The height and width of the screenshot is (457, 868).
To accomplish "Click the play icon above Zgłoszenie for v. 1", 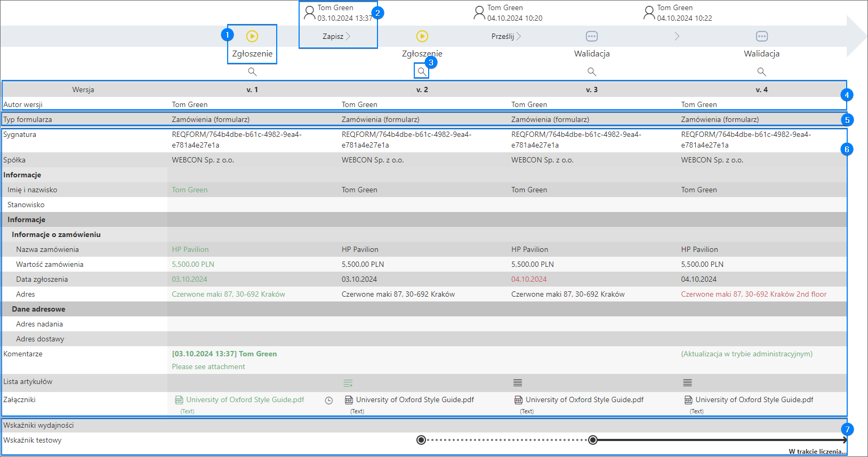I will pos(252,36).
